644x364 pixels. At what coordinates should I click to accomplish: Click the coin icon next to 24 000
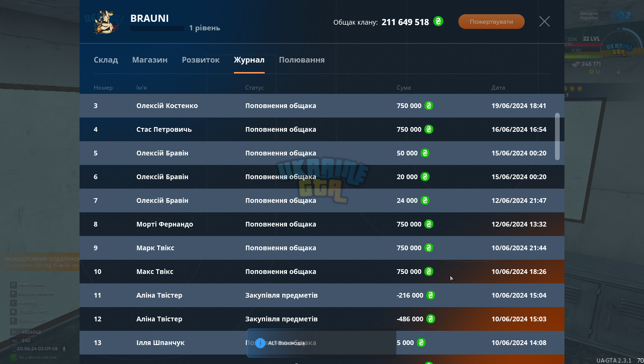pos(425,200)
